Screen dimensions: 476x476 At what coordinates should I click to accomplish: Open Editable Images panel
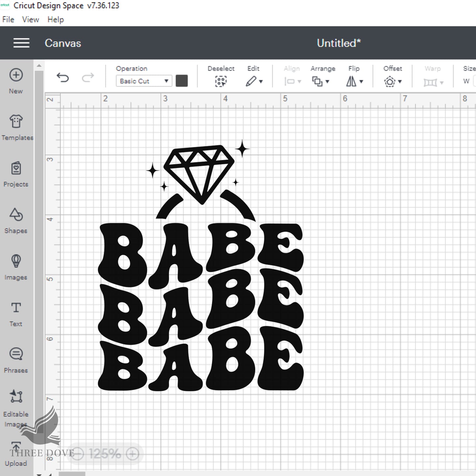[16, 408]
